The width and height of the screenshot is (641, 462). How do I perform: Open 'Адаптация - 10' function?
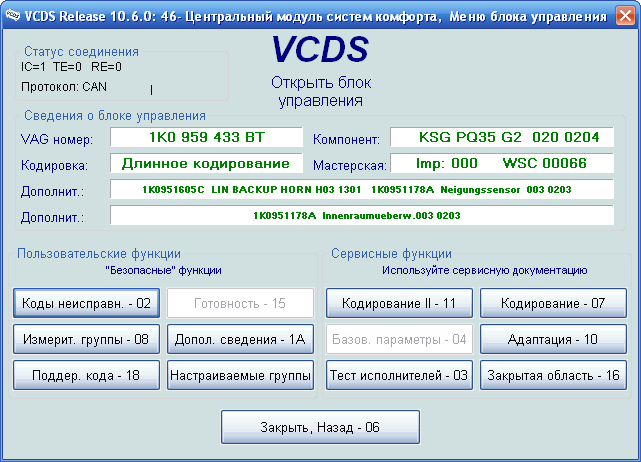[x=553, y=339]
